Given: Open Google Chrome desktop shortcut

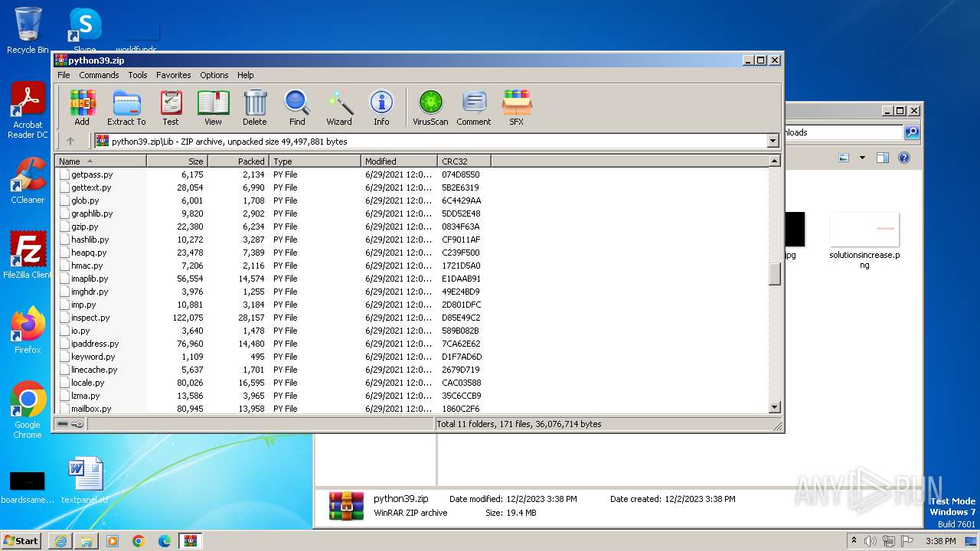Looking at the screenshot, I should (x=28, y=410).
